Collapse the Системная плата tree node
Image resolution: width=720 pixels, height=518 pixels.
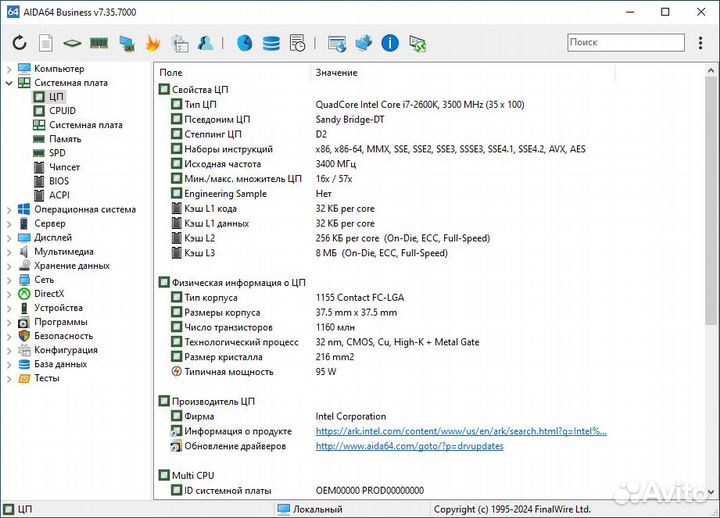click(9, 83)
